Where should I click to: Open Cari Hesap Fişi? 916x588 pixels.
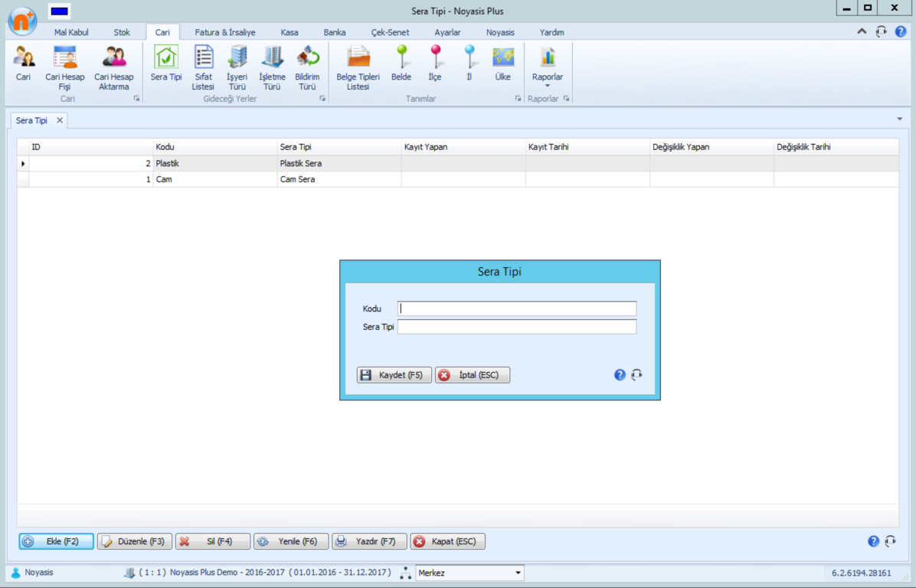click(65, 67)
